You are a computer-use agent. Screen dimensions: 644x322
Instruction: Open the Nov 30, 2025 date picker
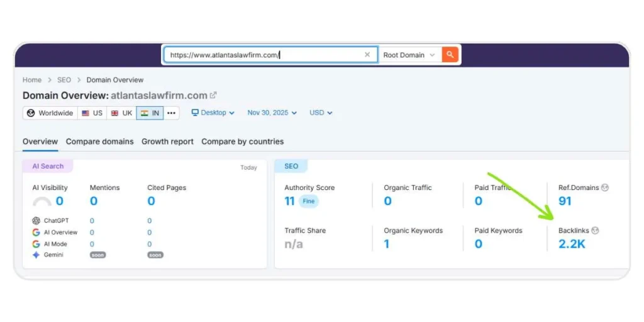[272, 113]
